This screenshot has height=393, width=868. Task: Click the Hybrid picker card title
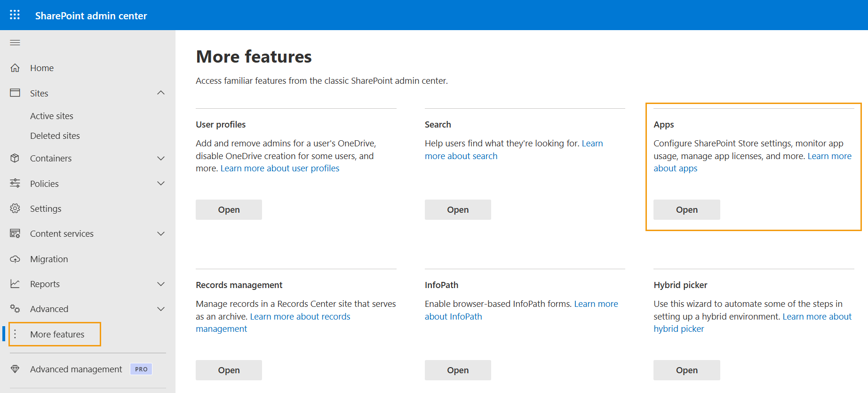[x=680, y=285]
